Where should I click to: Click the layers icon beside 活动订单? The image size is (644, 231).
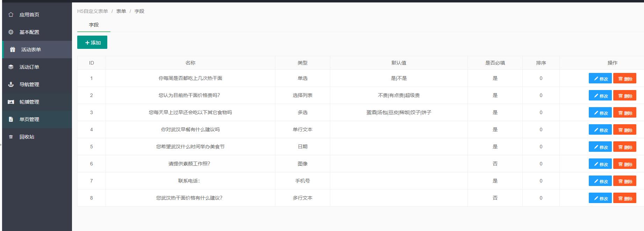(11, 67)
